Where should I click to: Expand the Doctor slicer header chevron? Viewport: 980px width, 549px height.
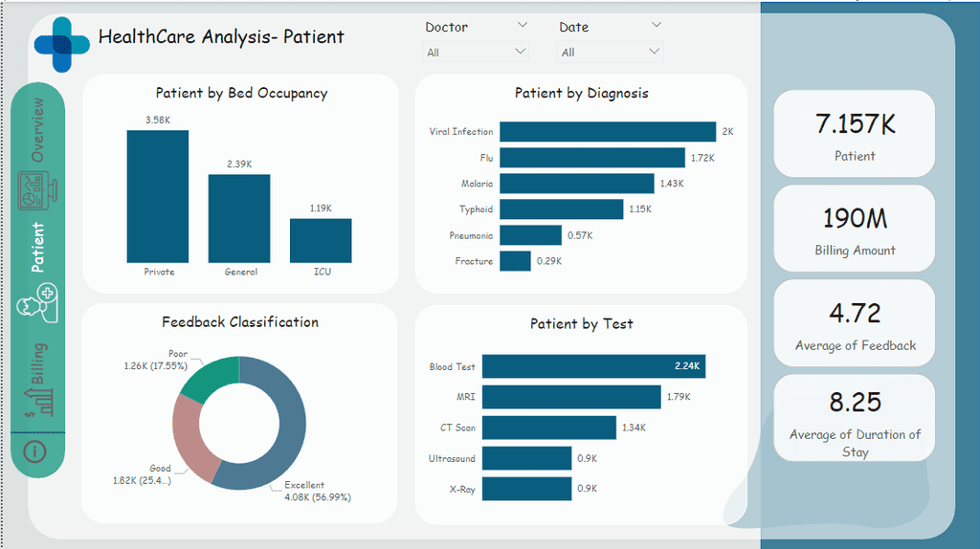(523, 25)
